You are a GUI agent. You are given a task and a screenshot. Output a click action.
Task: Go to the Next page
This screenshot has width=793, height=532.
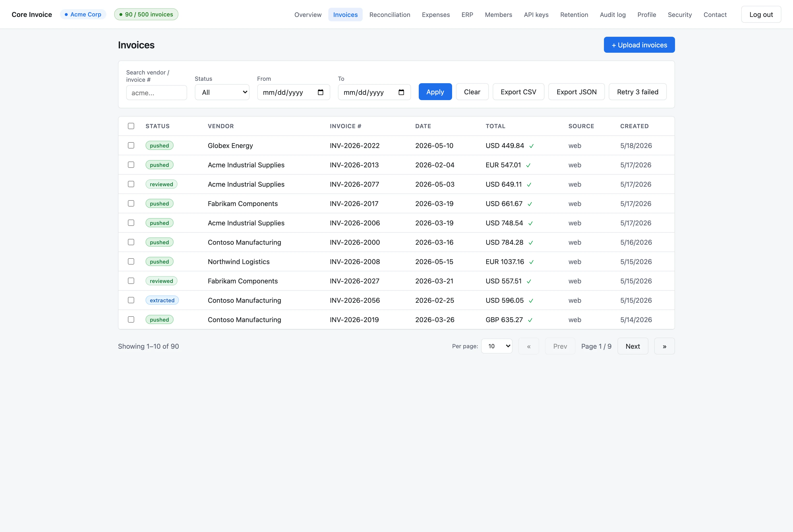point(632,346)
